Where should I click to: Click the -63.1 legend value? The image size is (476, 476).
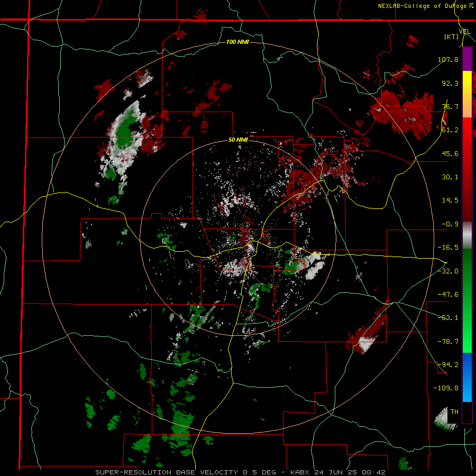pos(448,318)
